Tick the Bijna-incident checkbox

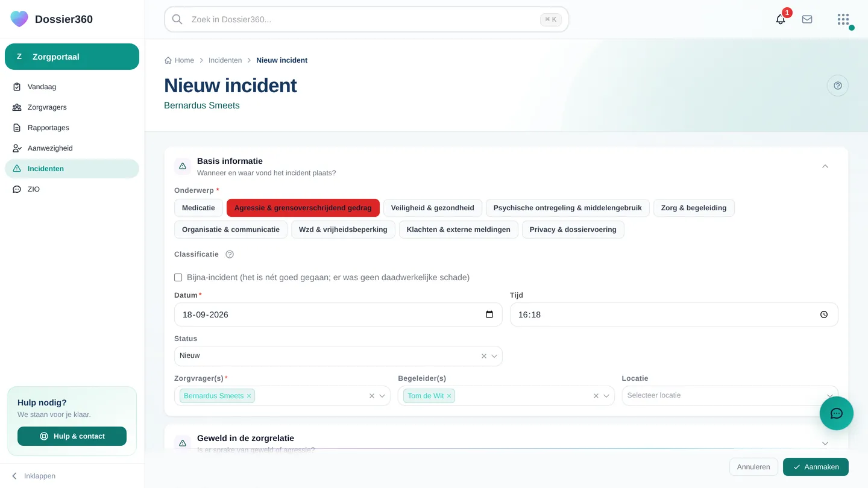tap(178, 278)
